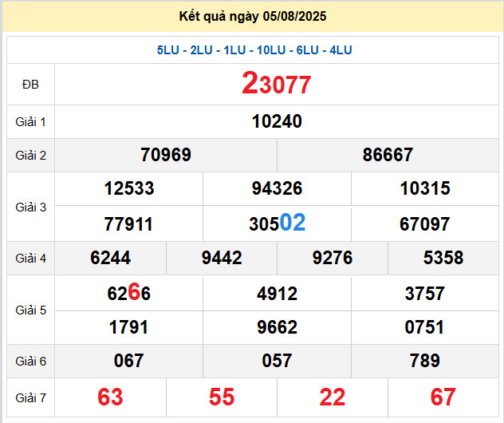
Task: Select number 3757 in Giải 5
Action: pos(424,294)
